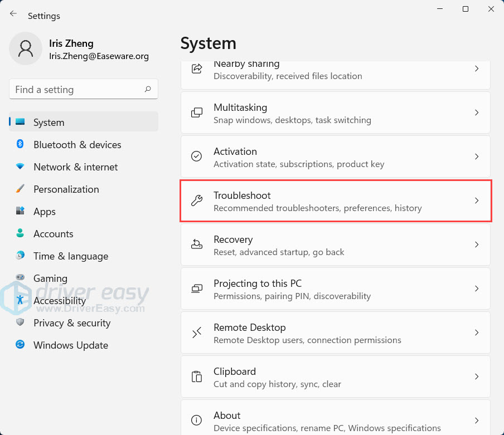Expand the Recovery chevron arrow
This screenshot has height=435, width=504.
pyautogui.click(x=476, y=245)
